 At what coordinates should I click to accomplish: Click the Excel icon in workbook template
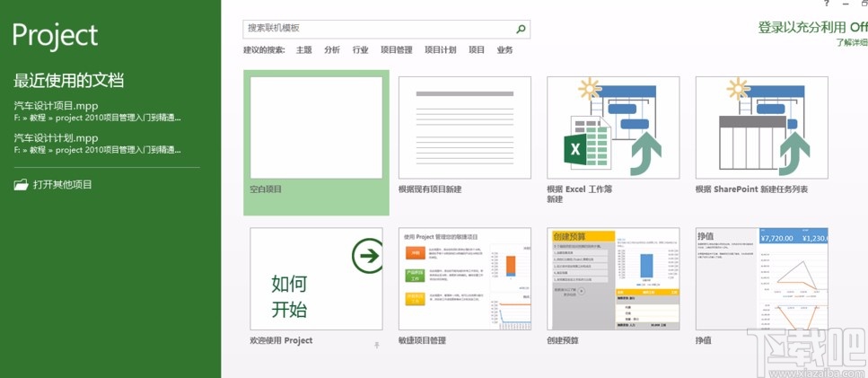coord(575,149)
